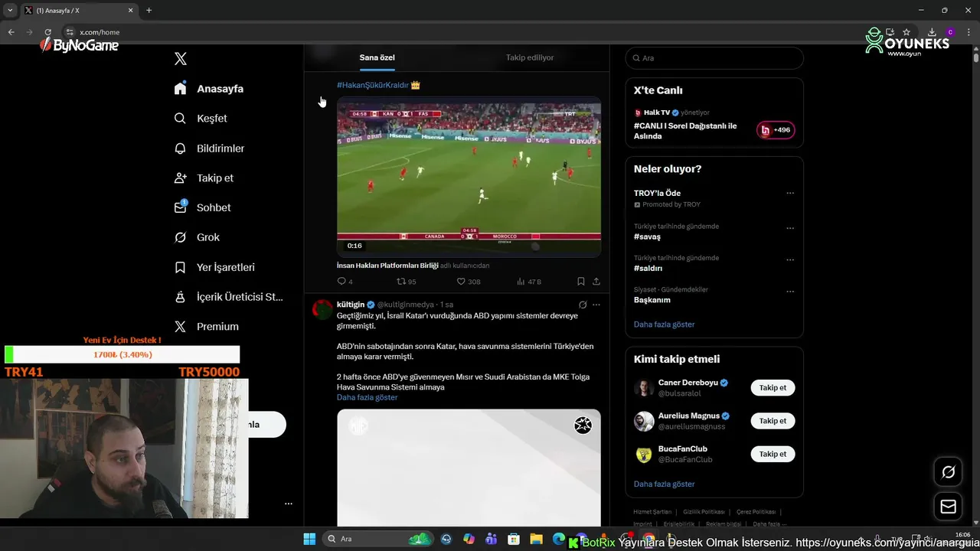Open #saldırı trending topic
980x551 pixels.
[648, 269]
